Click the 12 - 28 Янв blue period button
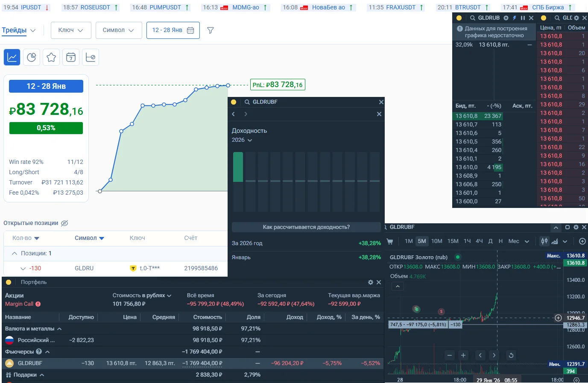This screenshot has width=588, height=383. [46, 86]
